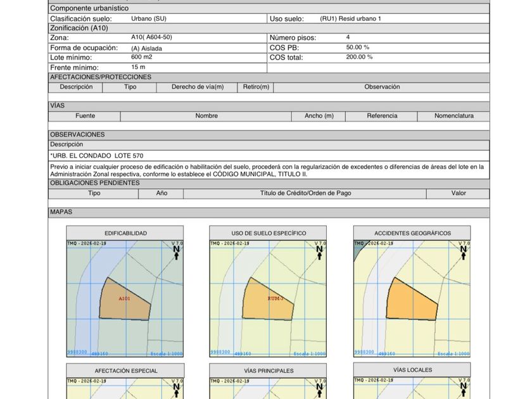
Task: Click the north arrow on Afectación Especial map
Action: click(176, 390)
